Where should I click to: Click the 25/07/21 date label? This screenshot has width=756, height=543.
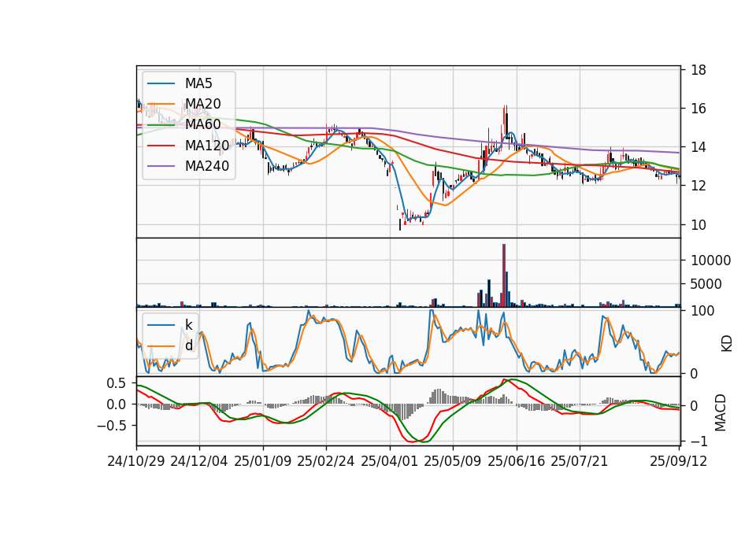tap(580, 461)
